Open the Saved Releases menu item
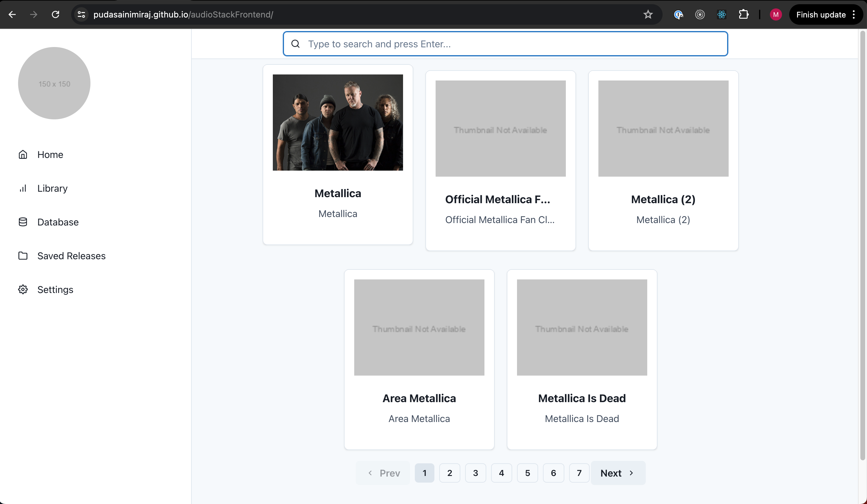 71,256
